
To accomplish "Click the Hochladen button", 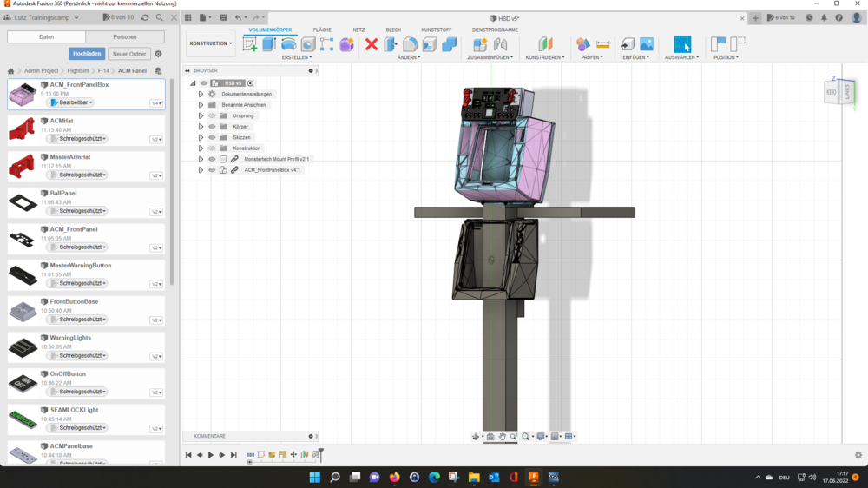I will tap(87, 54).
